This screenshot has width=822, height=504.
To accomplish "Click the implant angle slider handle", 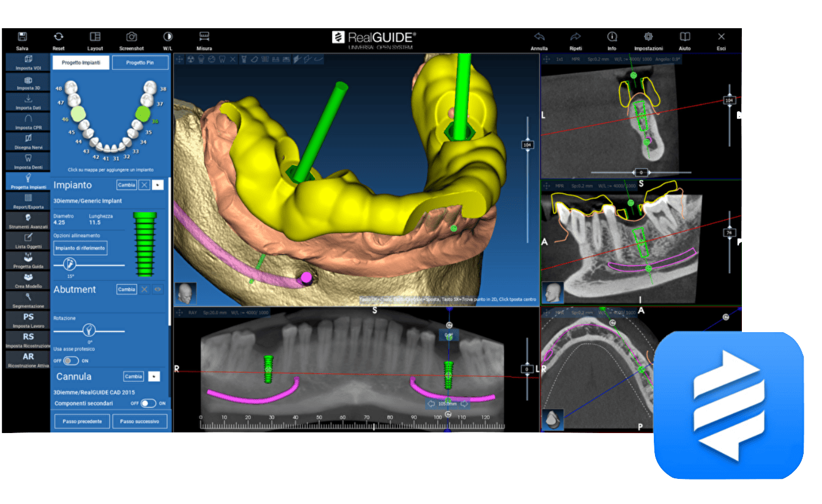I will click(70, 265).
